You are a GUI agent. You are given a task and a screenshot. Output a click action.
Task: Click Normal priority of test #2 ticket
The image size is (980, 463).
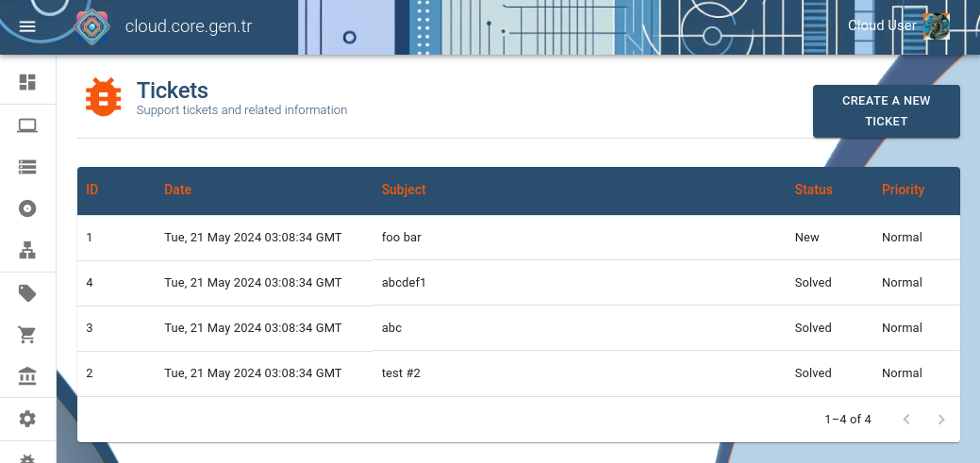tap(902, 373)
